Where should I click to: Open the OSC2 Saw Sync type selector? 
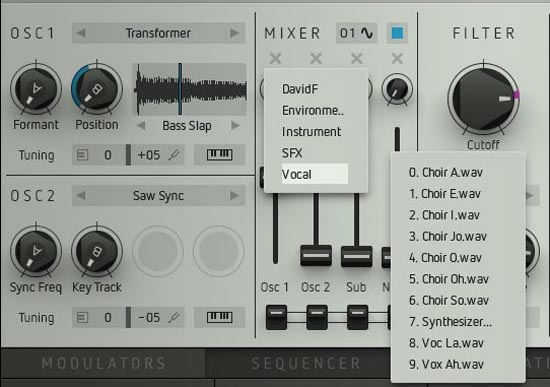[159, 195]
